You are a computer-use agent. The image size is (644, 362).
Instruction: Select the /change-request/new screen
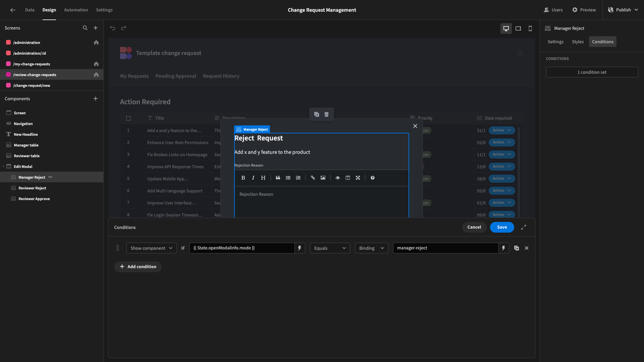coord(52,85)
